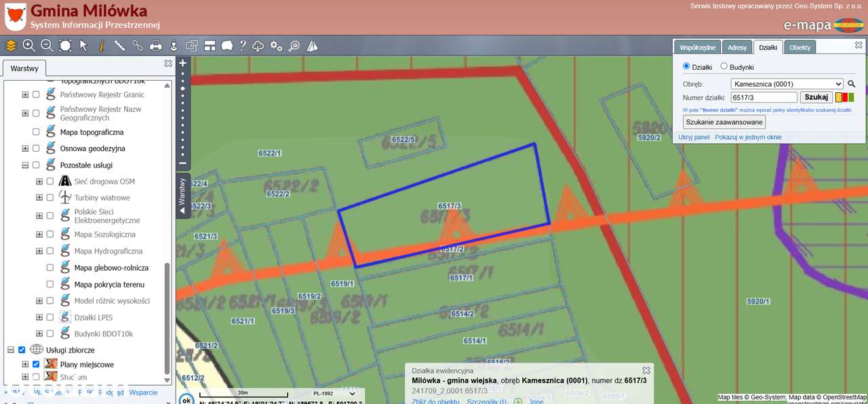Enable Mapa glebowo-rolnicza checkbox
This screenshot has height=404, width=868.
point(50,268)
